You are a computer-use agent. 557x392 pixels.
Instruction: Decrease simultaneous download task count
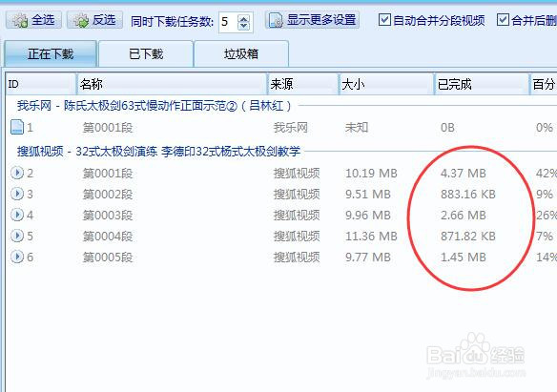(x=244, y=27)
